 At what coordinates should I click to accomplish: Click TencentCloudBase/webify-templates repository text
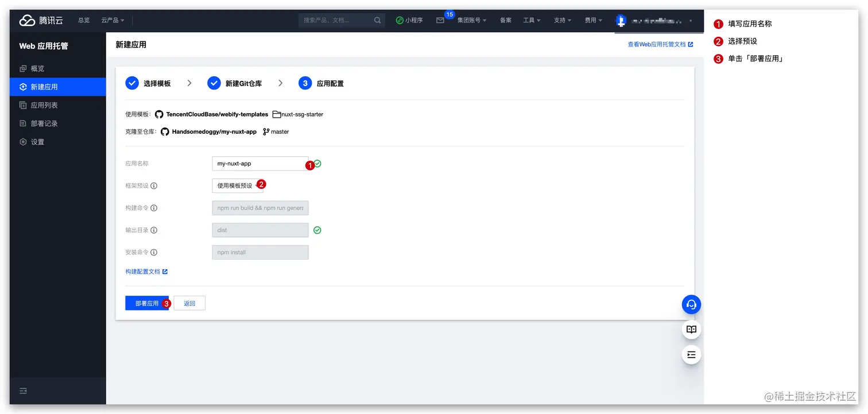click(217, 114)
